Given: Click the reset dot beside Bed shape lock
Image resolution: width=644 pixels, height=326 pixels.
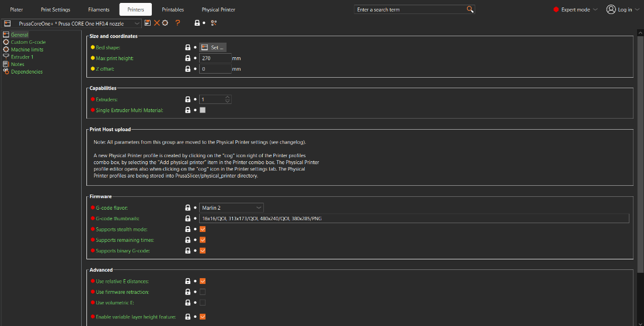Looking at the screenshot, I should [x=195, y=48].
